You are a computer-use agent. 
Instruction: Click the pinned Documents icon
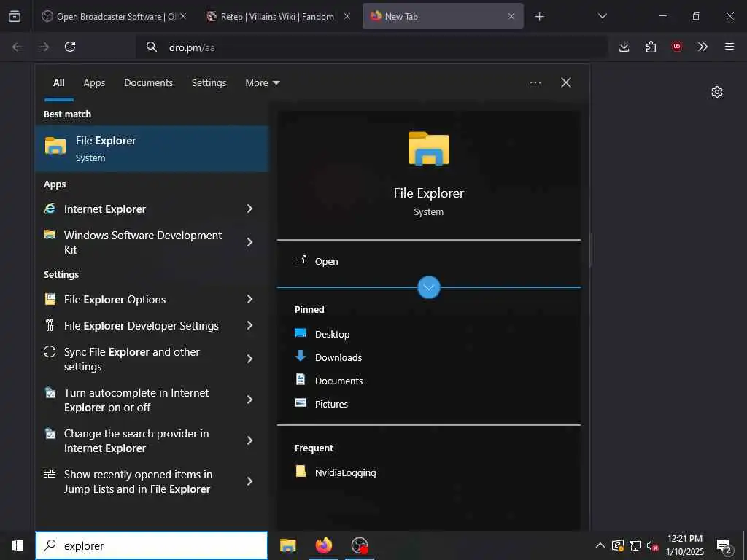point(301,379)
